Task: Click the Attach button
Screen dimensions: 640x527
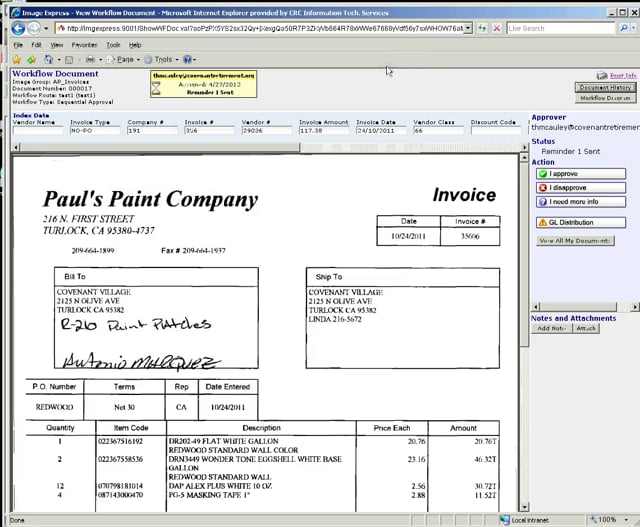Action: click(x=586, y=328)
